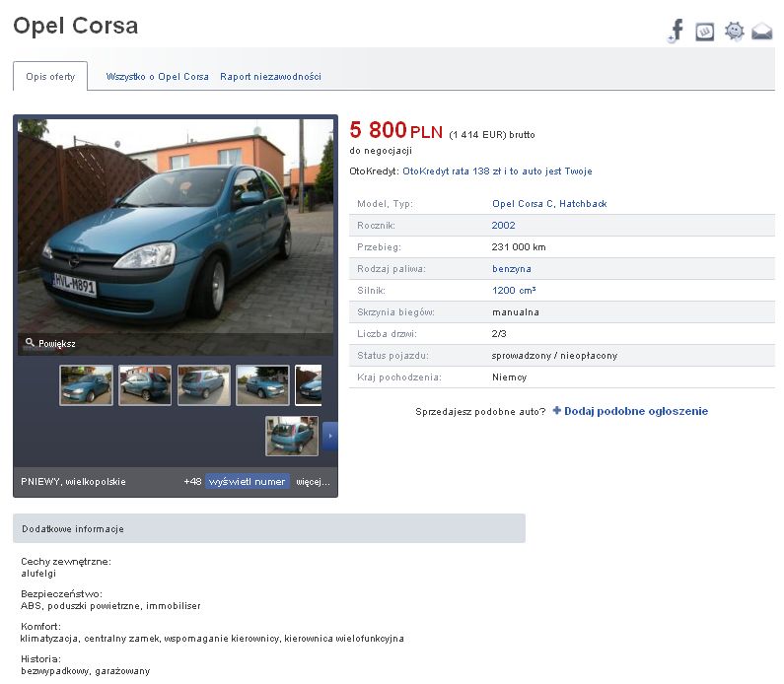
Task: Click the ABS, poduszki powietrzne, immobiliser text
Action: click(x=110, y=605)
